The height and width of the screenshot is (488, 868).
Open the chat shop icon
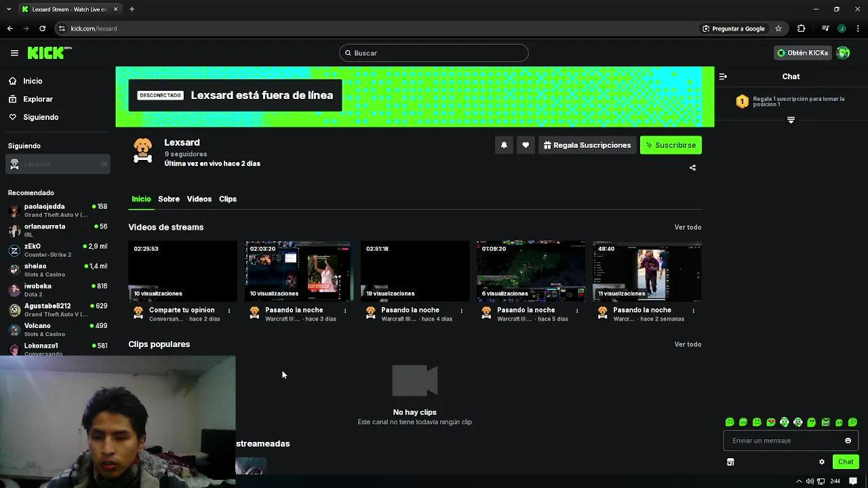coord(730,462)
